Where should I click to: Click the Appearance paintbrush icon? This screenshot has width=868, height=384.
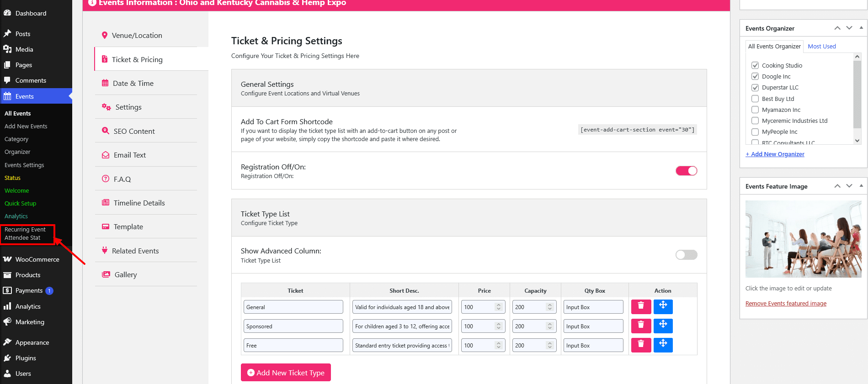[x=7, y=342]
